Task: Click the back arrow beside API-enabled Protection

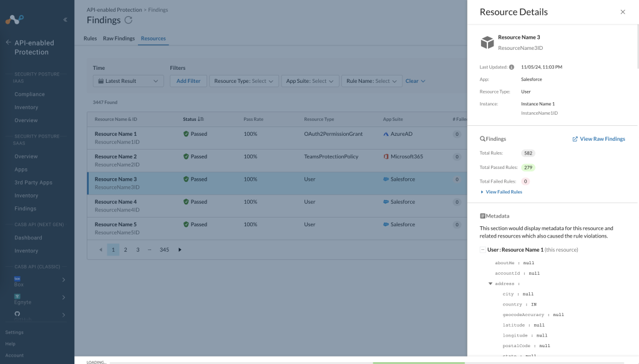Action: pos(8,42)
